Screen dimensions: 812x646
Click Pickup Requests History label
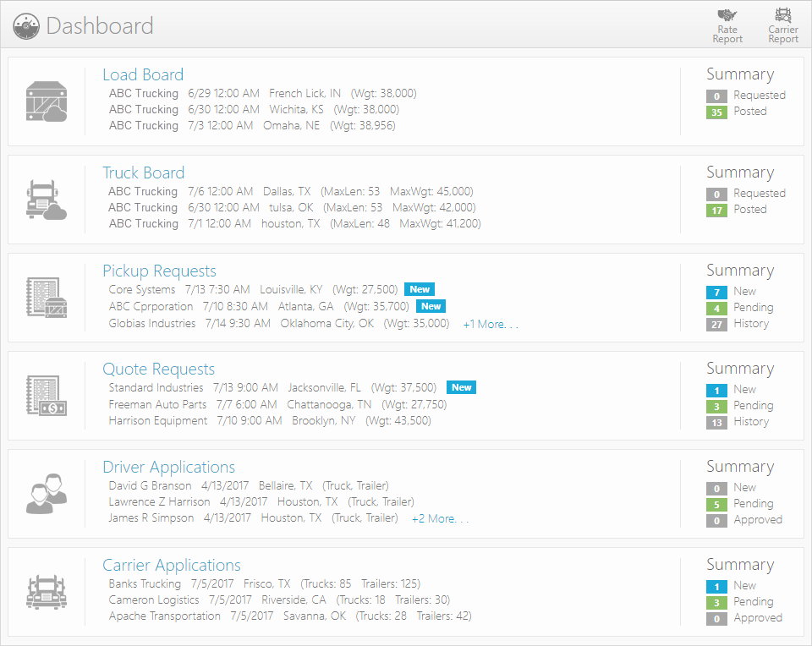pyautogui.click(x=751, y=324)
